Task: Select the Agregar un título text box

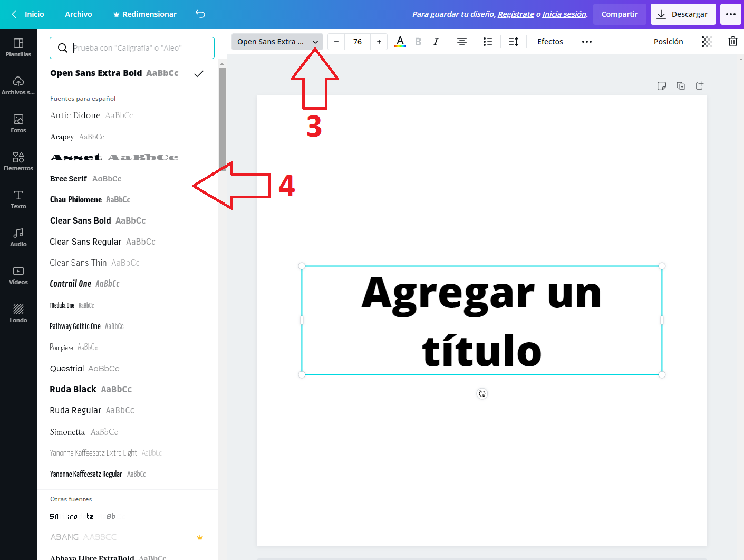Action: [481, 321]
